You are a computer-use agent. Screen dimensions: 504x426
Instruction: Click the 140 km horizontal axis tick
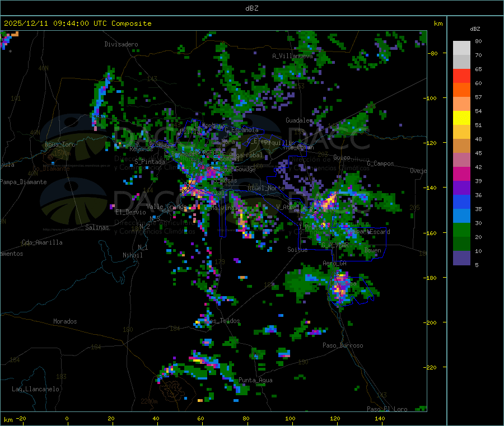[x=380, y=418]
